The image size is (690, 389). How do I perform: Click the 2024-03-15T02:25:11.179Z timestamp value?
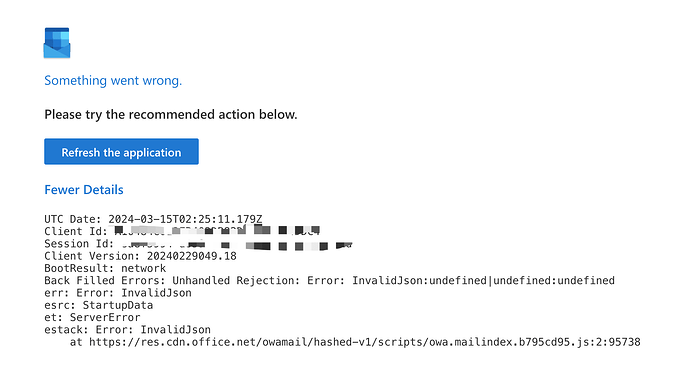click(185, 219)
